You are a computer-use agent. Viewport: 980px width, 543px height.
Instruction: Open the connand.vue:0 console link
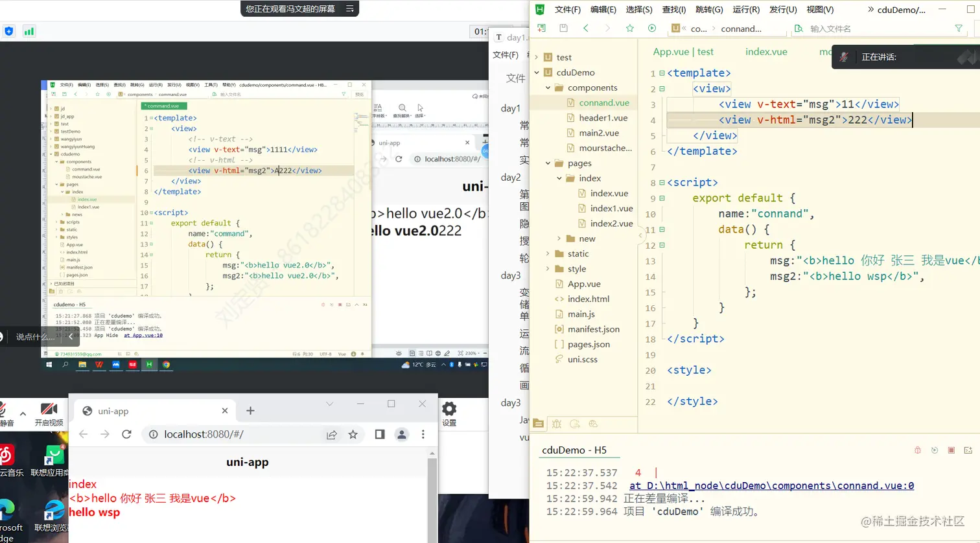[x=771, y=485]
